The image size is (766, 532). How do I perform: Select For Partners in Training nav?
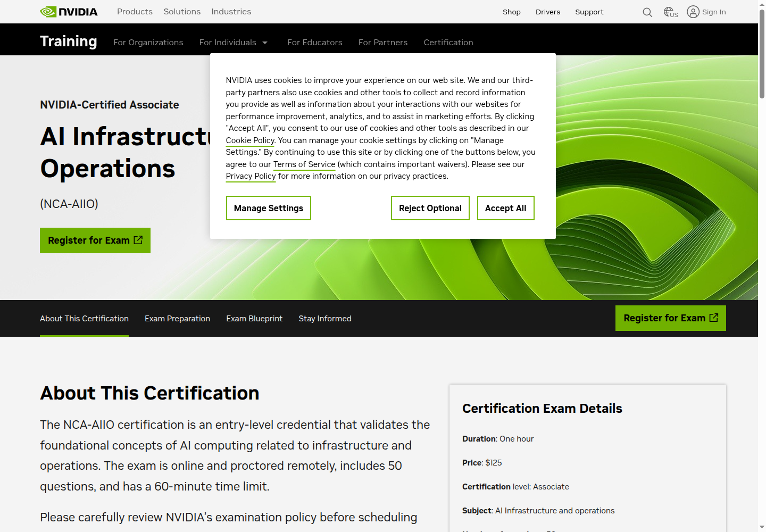tap(383, 43)
